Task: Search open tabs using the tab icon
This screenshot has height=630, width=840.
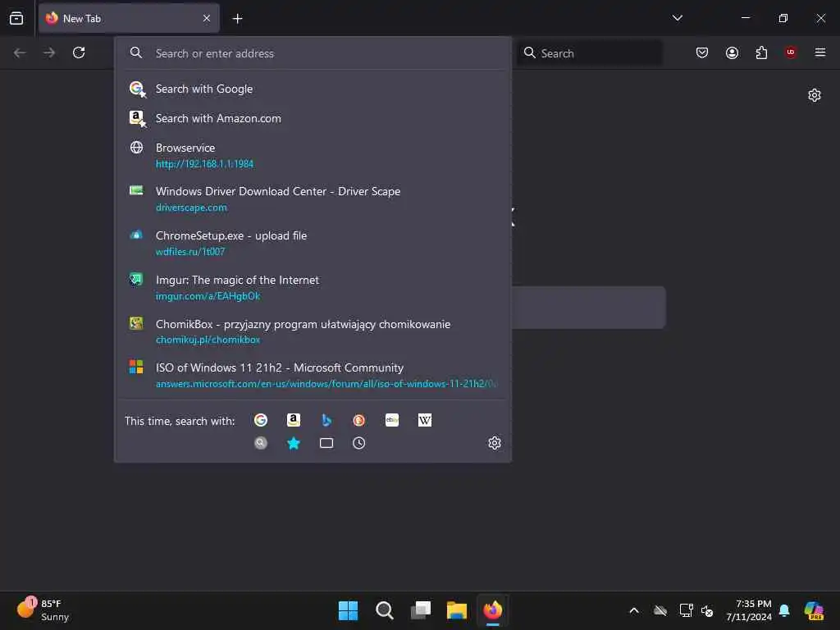Action: point(326,443)
